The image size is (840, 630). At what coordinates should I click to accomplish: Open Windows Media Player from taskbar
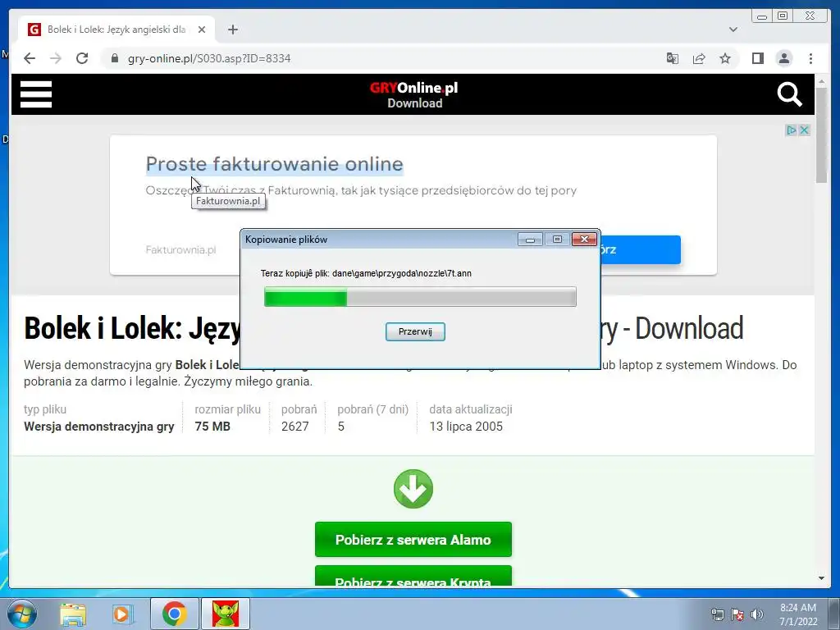coord(122,614)
